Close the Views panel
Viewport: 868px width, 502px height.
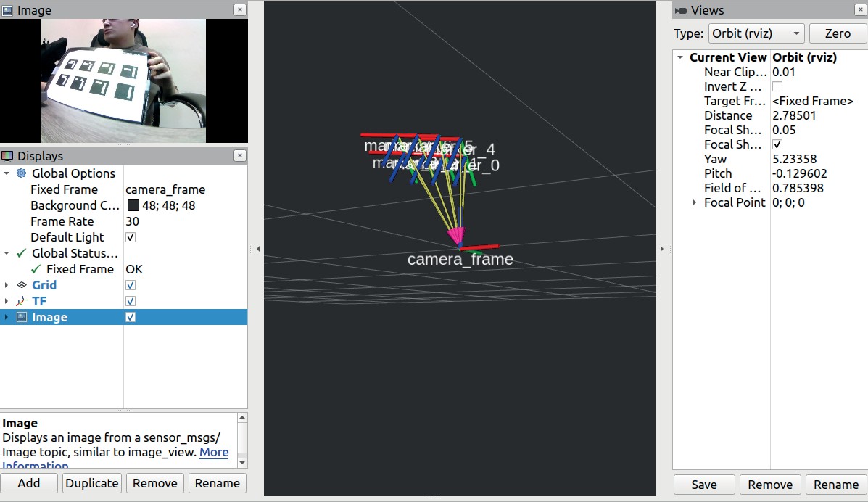(x=859, y=10)
